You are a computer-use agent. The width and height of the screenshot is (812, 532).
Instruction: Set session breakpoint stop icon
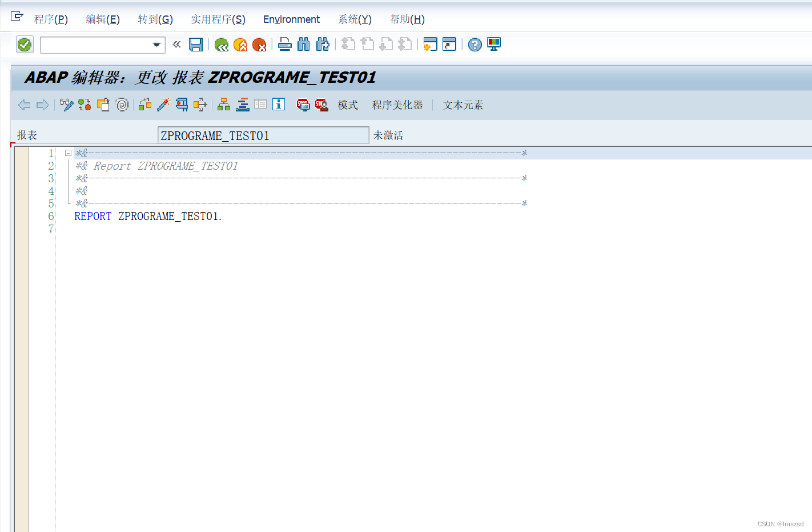(303, 105)
